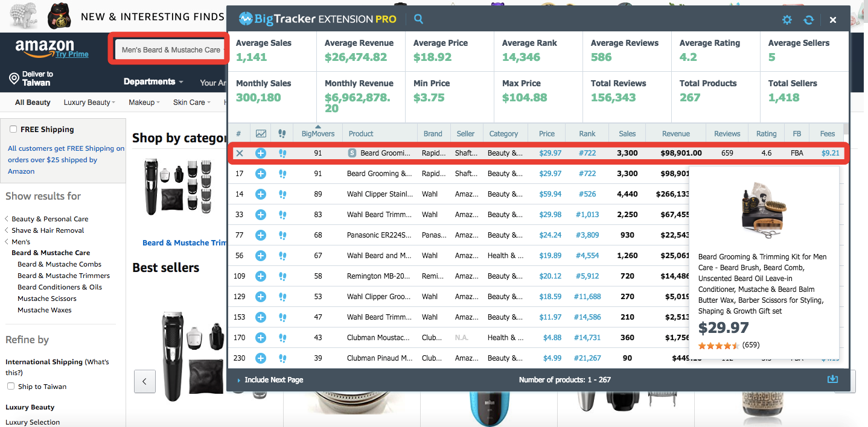Click the Deliver to Taiwan location pin
The height and width of the screenshot is (427, 868).
point(14,78)
